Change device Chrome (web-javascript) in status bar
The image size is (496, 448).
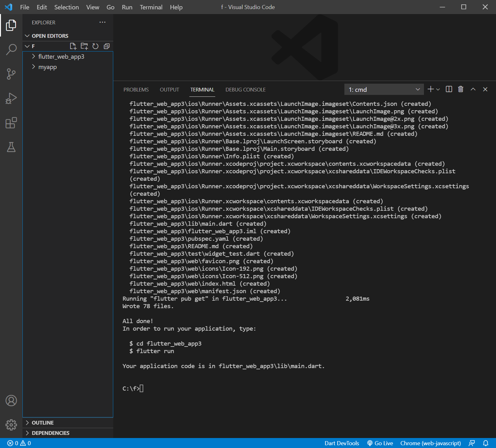tap(430, 443)
